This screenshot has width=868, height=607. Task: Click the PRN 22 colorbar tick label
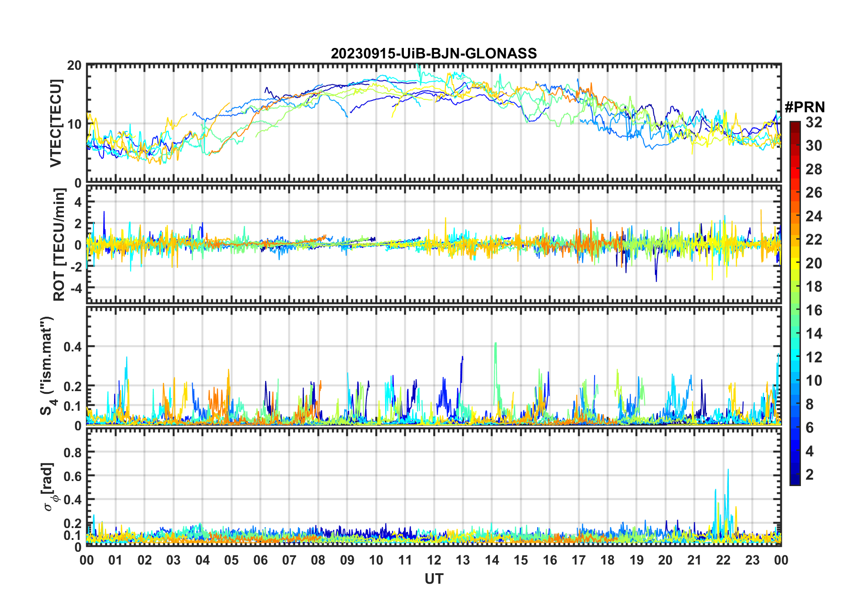[x=814, y=240]
